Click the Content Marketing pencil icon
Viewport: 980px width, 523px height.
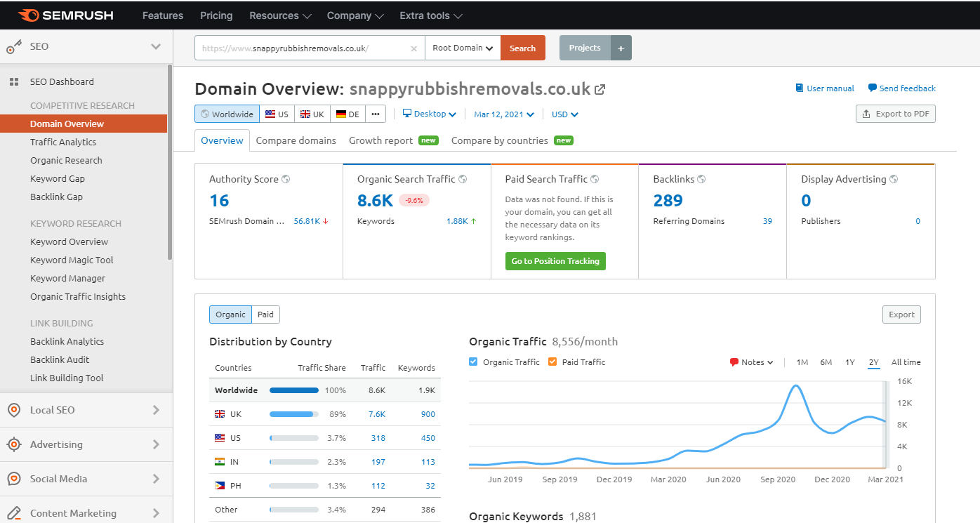(13, 513)
